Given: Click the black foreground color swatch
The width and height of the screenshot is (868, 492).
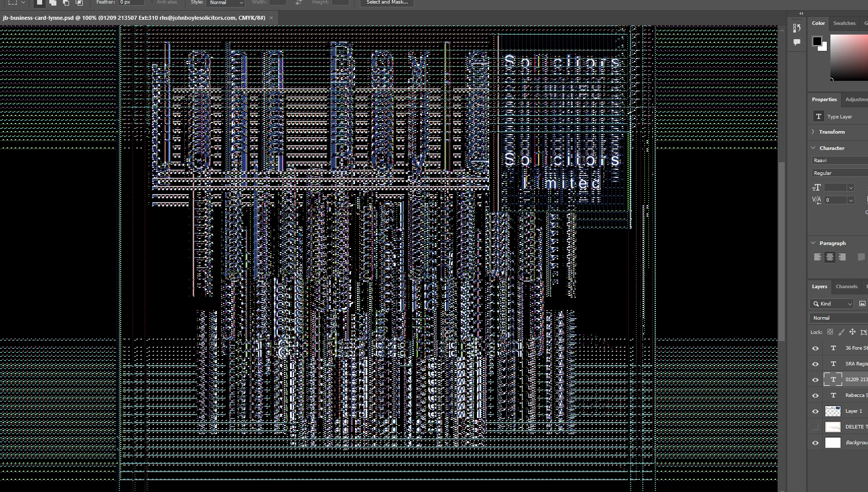Looking at the screenshot, I should point(817,41).
